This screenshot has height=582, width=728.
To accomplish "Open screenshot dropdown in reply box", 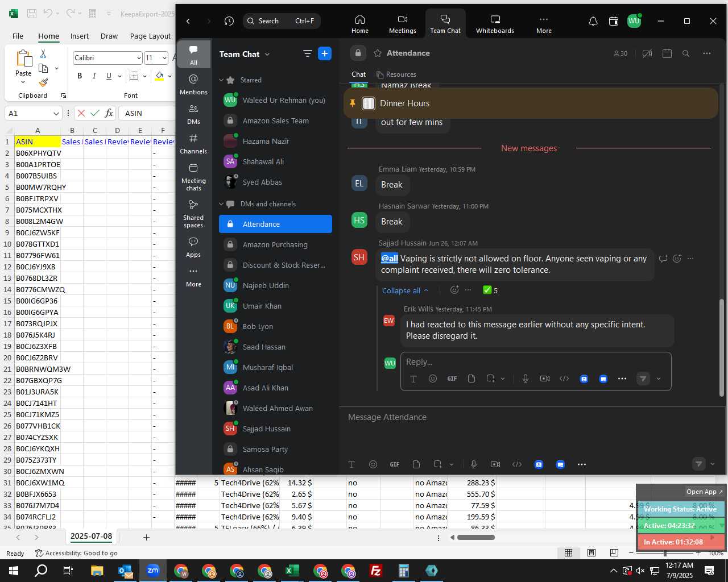I will pyautogui.click(x=503, y=379).
